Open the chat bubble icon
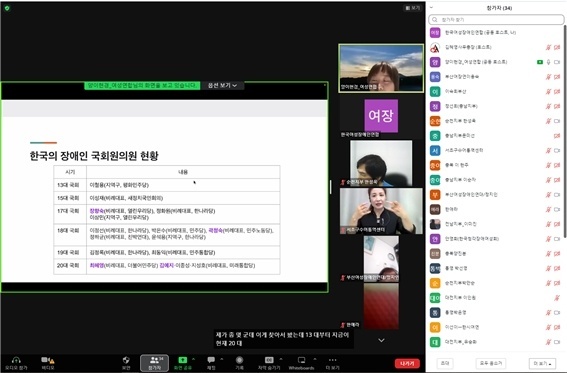 [211, 360]
